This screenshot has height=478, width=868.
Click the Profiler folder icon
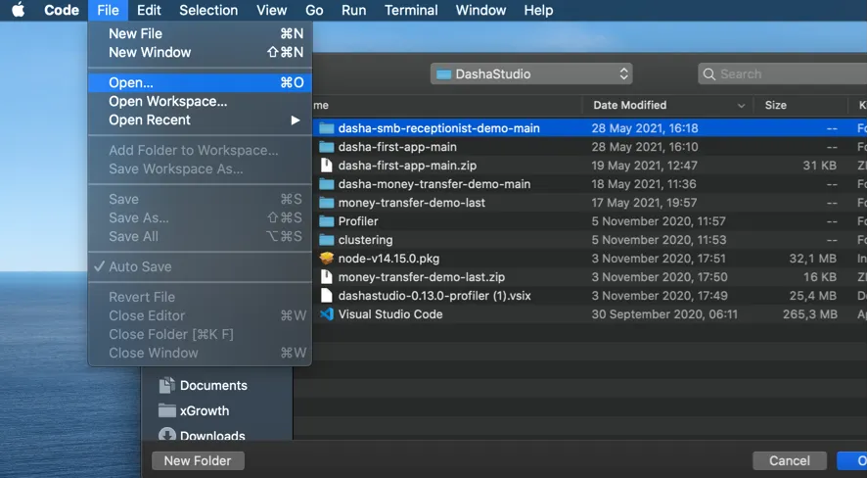tap(327, 221)
